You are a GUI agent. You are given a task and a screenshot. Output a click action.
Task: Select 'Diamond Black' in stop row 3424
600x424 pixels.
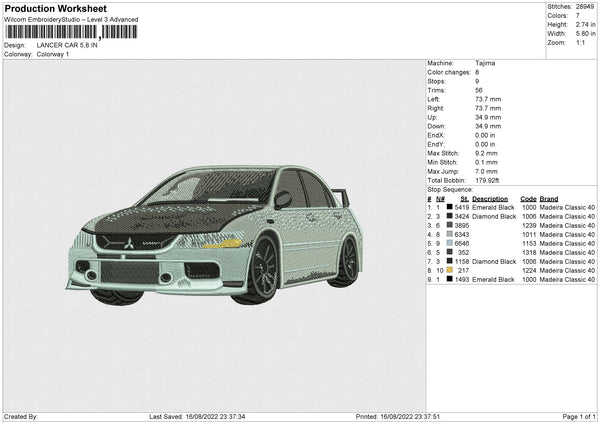click(x=494, y=217)
